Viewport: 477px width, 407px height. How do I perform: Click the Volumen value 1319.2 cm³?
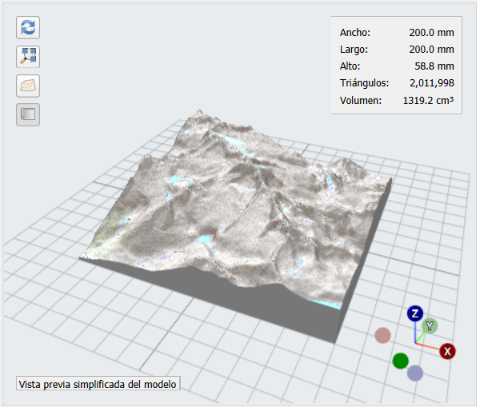(428, 100)
